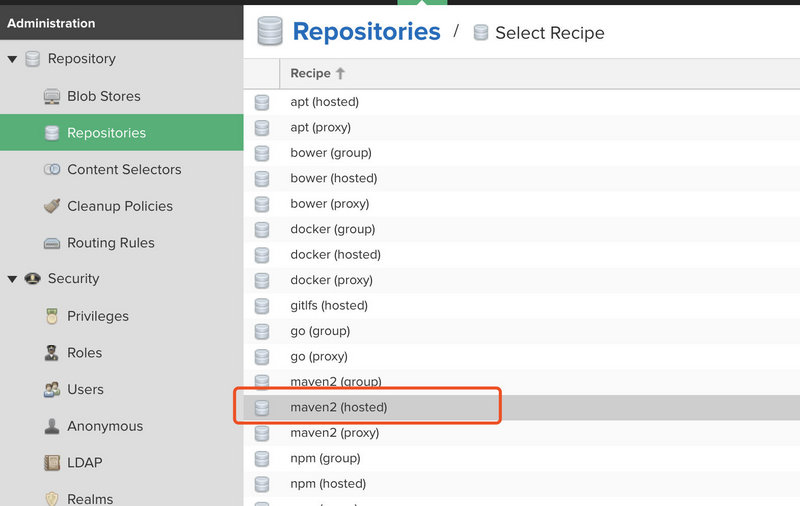Sort recipes by the Recipe column header
This screenshot has width=800, height=506.
(310, 73)
